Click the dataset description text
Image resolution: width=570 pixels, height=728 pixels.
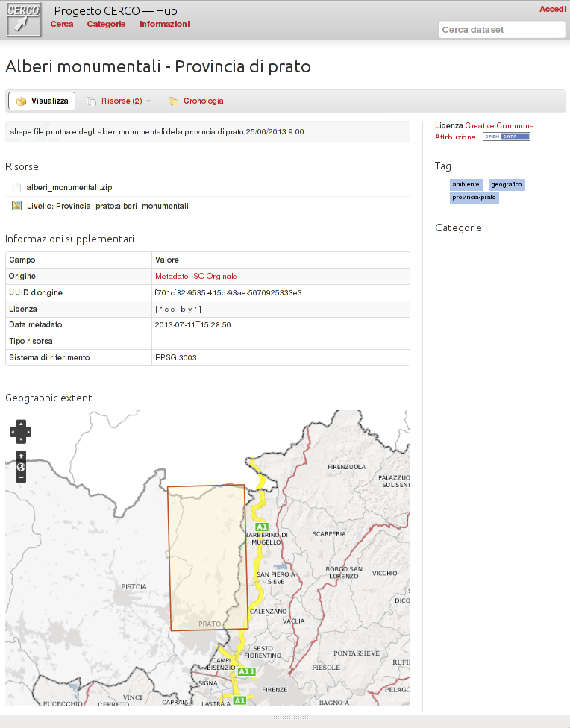click(x=157, y=132)
